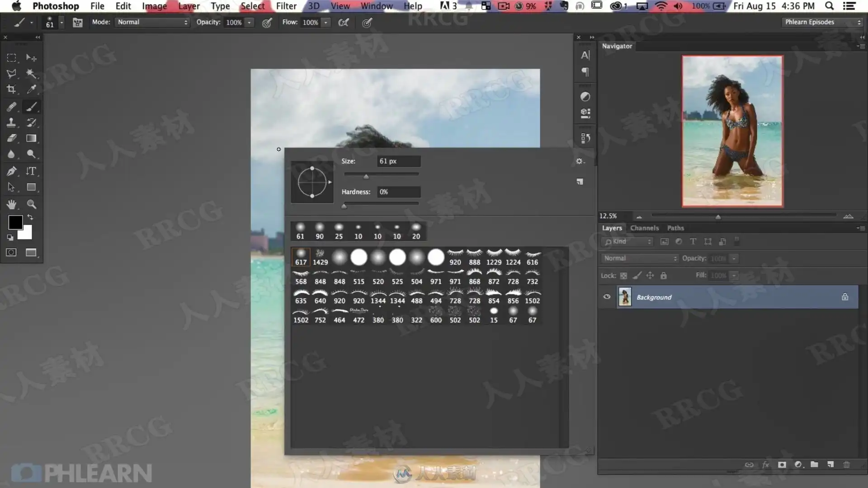Toggle airbrush build-up mode
The width and height of the screenshot is (868, 488).
tap(344, 22)
